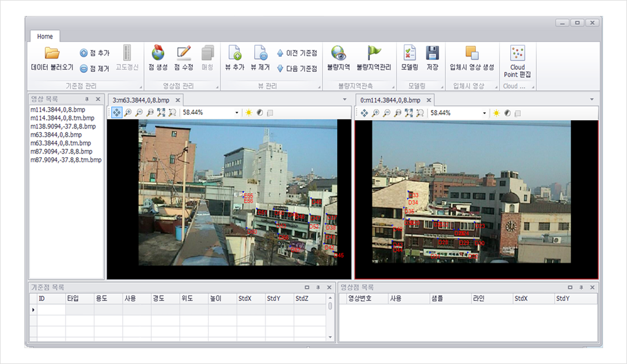Go to next control point 다음 기준점
The width and height of the screenshot is (627, 364).
click(x=297, y=68)
